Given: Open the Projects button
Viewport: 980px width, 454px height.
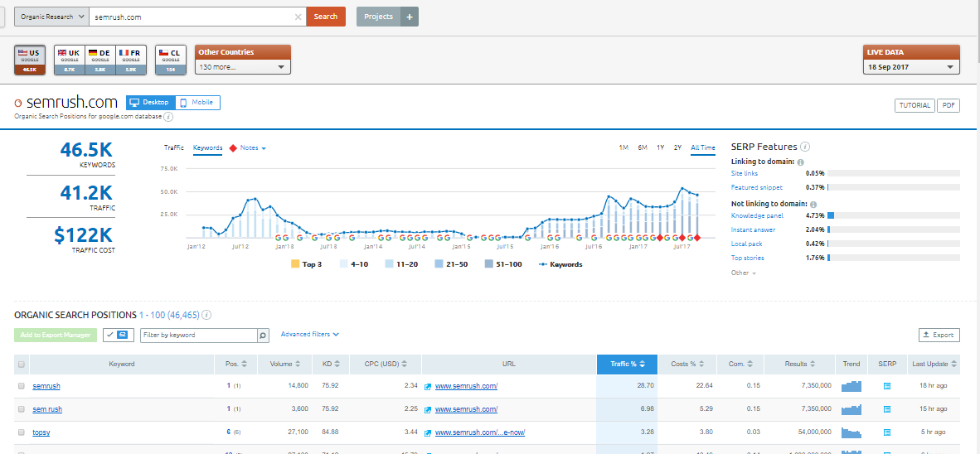Looking at the screenshot, I should pyautogui.click(x=379, y=17).
